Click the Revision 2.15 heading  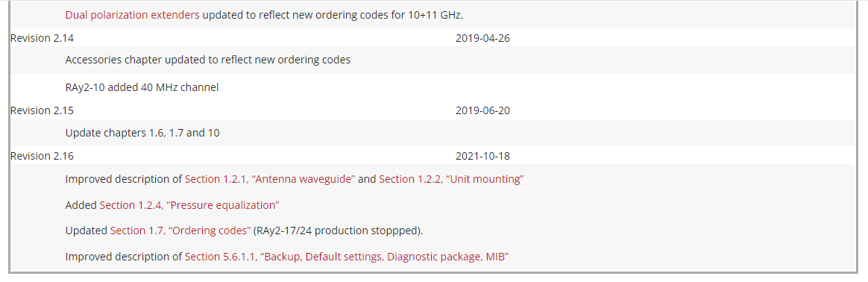pyautogui.click(x=42, y=110)
